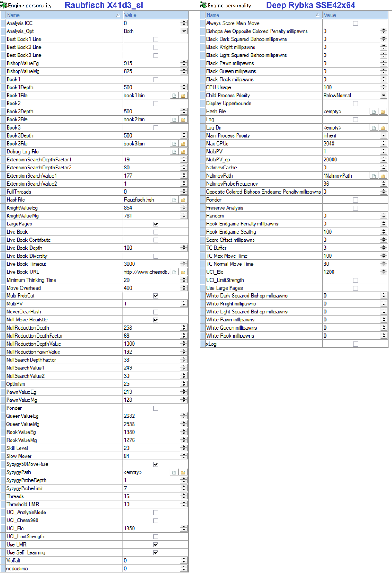Browse folder for Rybka Hash File
The height and width of the screenshot is (575, 392).
(383, 112)
